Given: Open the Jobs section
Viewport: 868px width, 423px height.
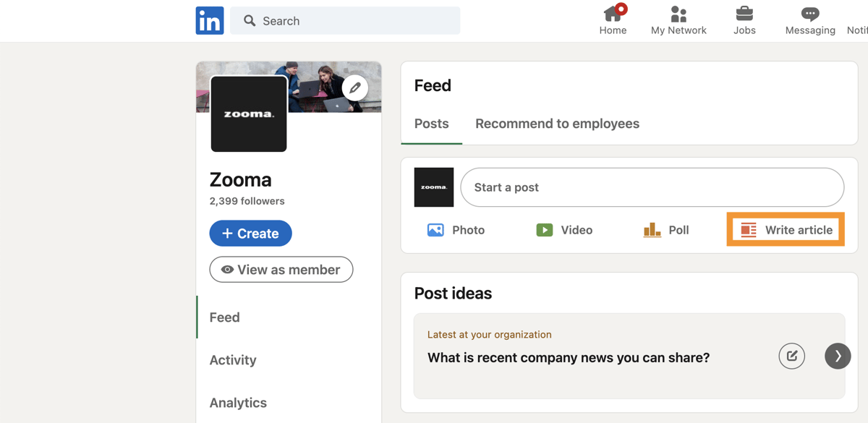Looking at the screenshot, I should click(x=744, y=20).
